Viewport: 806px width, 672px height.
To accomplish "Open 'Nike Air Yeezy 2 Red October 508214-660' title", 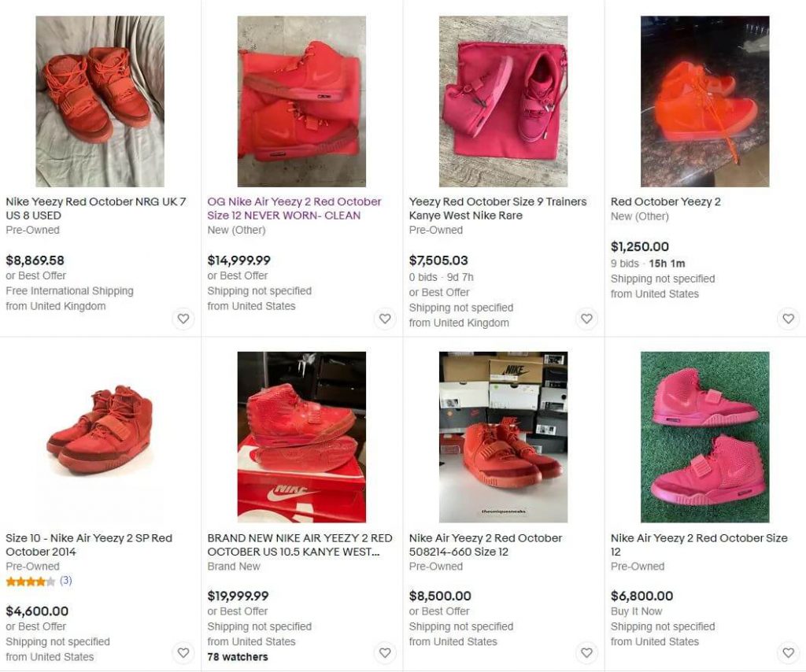I will [486, 545].
